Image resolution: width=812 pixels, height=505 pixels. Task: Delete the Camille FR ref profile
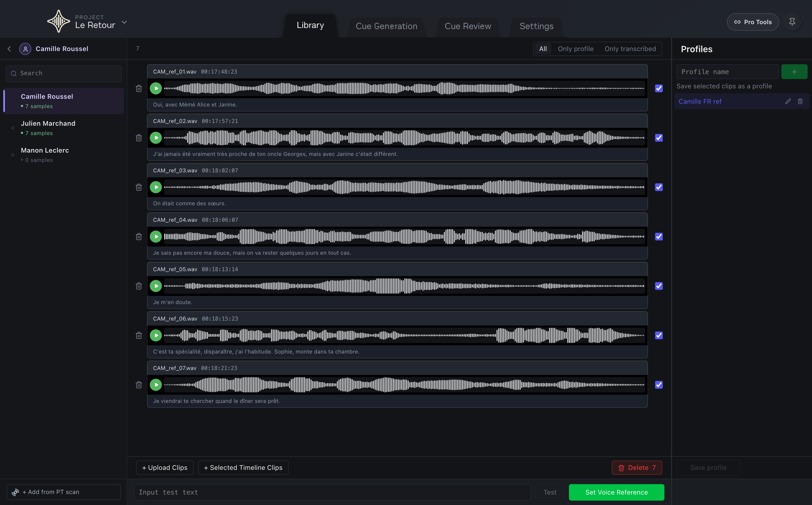tap(800, 102)
